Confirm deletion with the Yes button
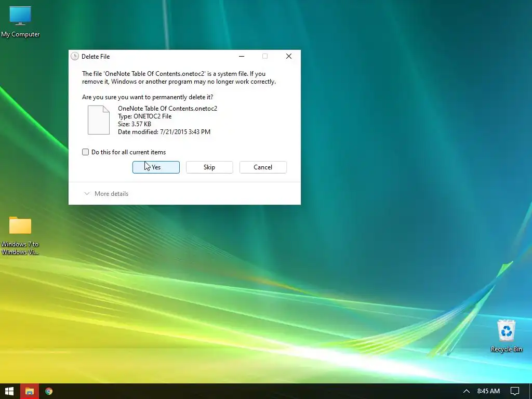The height and width of the screenshot is (399, 532). tap(156, 167)
